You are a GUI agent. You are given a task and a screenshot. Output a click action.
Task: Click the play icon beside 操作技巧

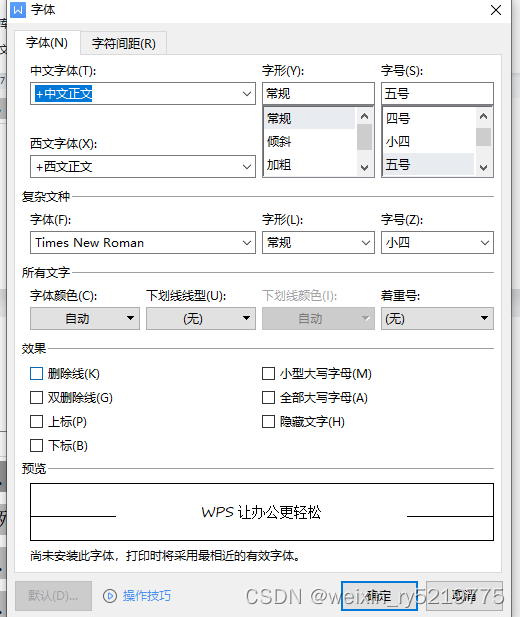coord(110,596)
